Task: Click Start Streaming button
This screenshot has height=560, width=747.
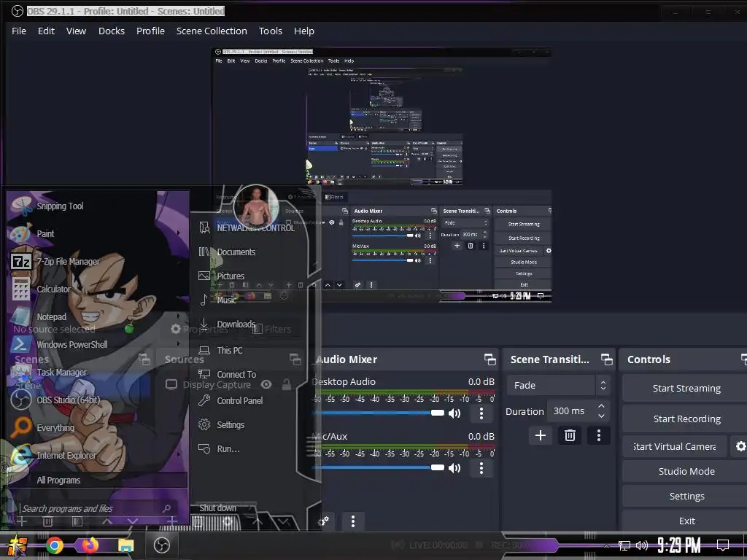Action: (686, 389)
